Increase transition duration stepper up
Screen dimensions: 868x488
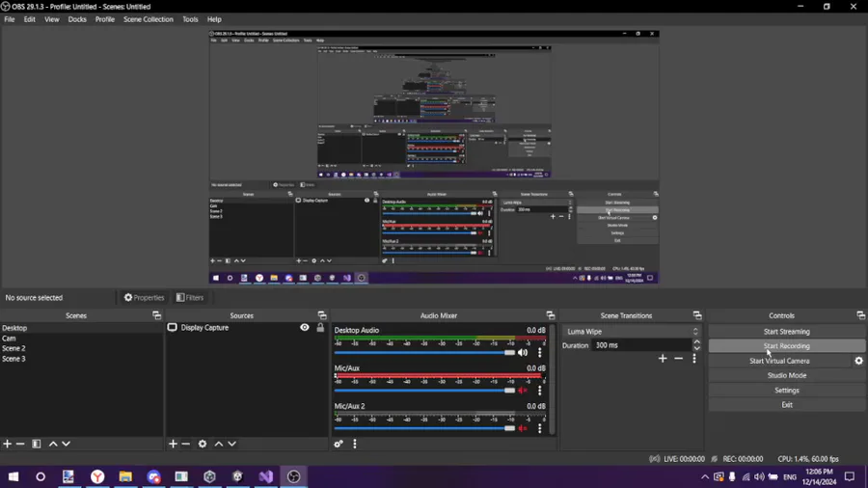click(x=697, y=342)
